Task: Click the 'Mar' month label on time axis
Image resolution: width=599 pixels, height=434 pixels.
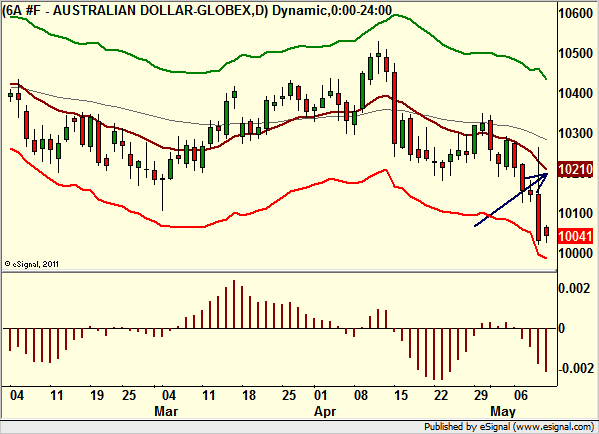Action: (166, 411)
